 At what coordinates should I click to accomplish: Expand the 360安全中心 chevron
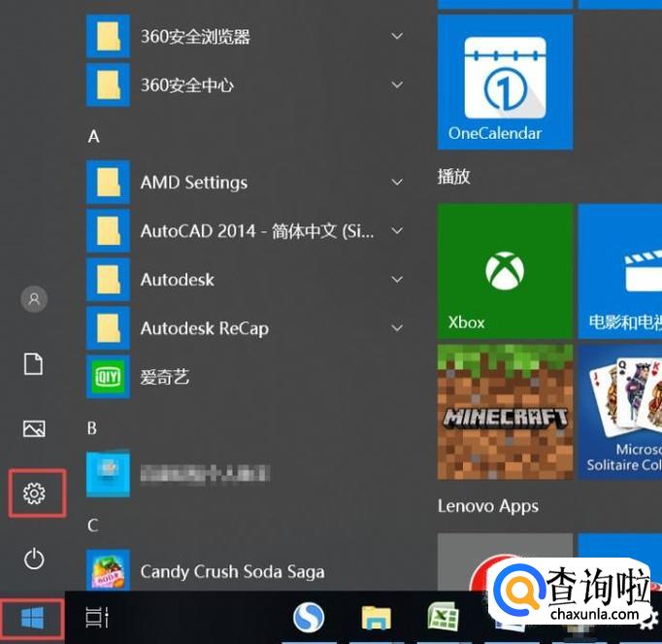[397, 85]
